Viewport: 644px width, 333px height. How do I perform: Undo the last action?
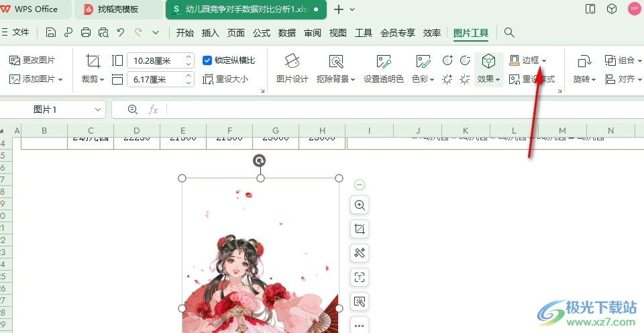121,32
